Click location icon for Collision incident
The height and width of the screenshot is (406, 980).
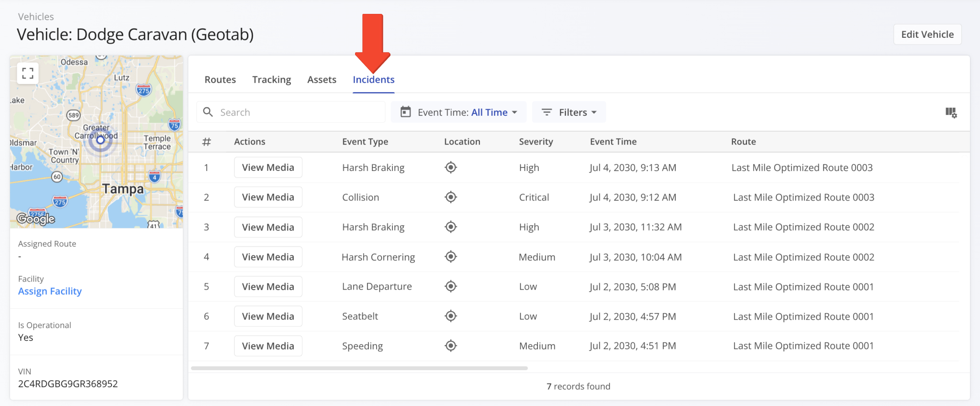pos(451,197)
